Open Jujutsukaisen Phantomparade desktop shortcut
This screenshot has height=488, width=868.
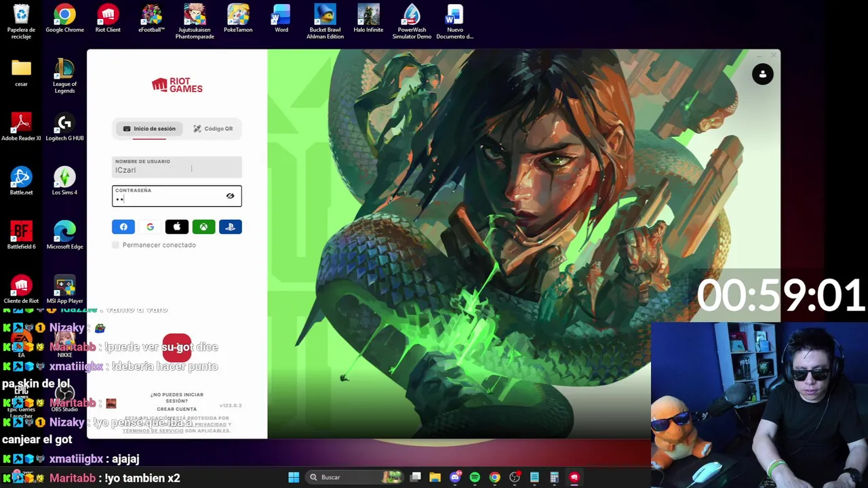coord(195,22)
